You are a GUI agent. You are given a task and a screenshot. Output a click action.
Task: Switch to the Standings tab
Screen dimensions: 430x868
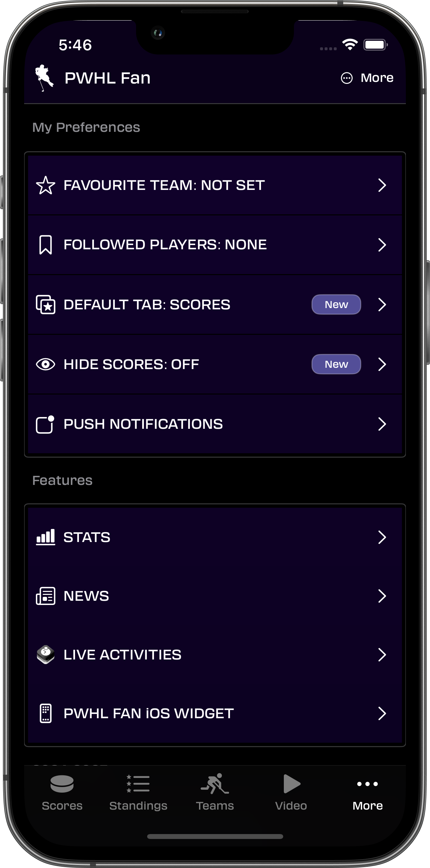[138, 793]
